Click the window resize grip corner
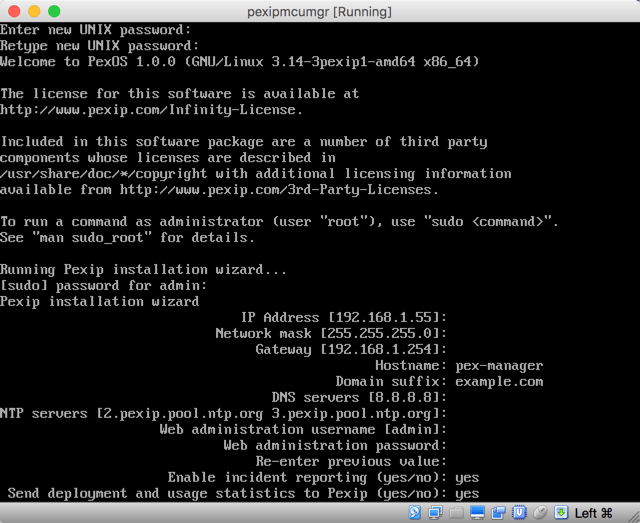The image size is (640, 523). 632,515
